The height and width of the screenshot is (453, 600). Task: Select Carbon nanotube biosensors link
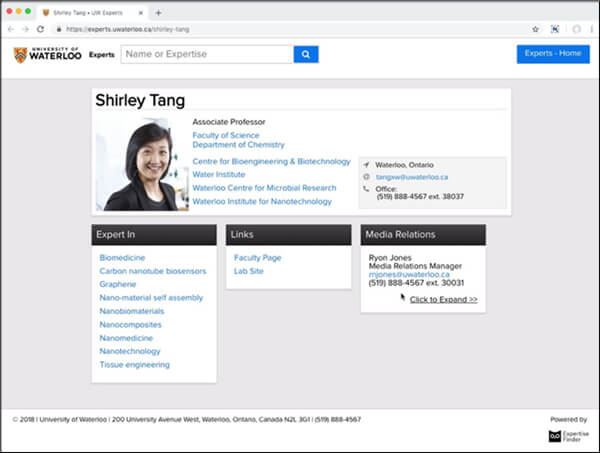pos(153,271)
